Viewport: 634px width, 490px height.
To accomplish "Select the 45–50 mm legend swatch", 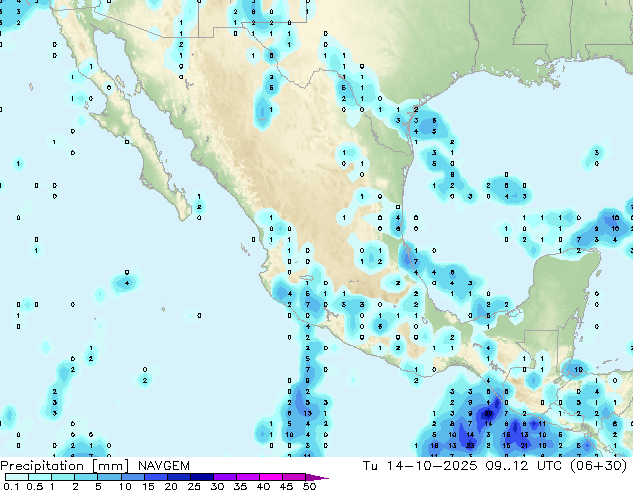I will (x=294, y=477).
